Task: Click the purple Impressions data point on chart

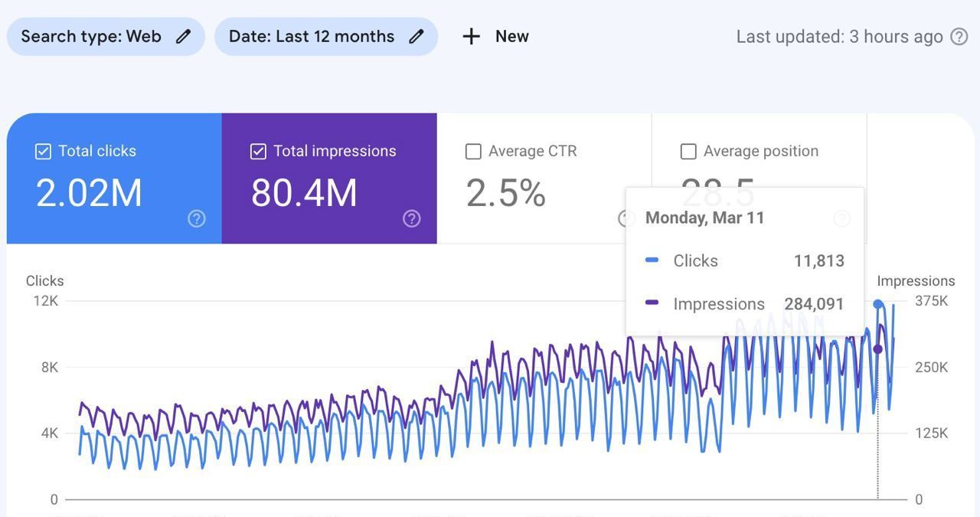Action: [878, 349]
